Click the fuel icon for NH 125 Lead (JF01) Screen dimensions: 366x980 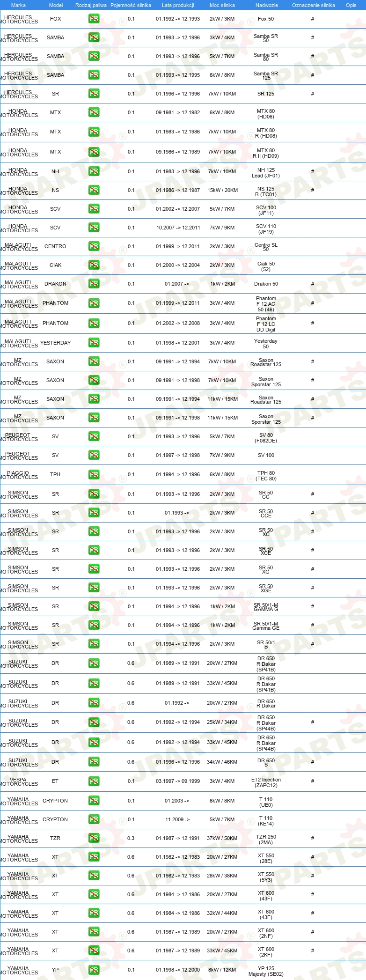coord(94,171)
